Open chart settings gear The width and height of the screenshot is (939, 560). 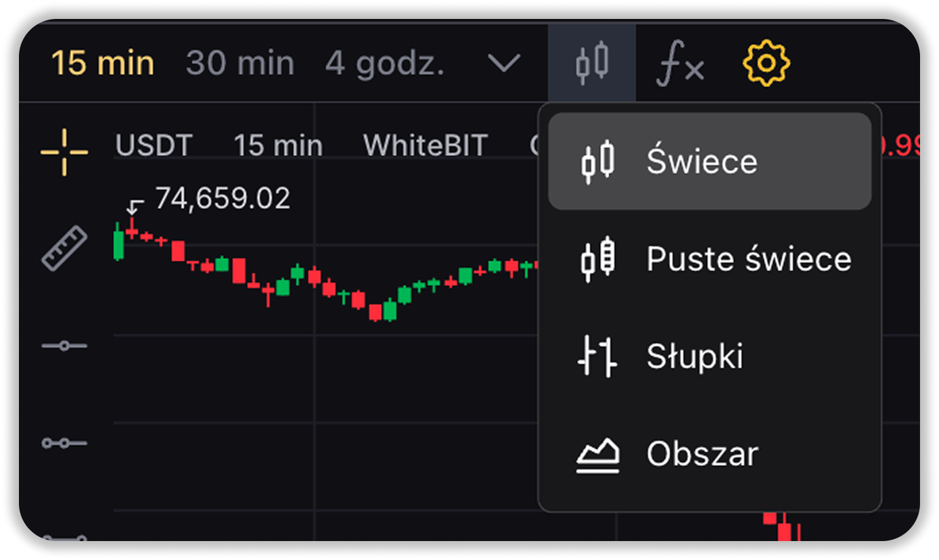pyautogui.click(x=766, y=64)
